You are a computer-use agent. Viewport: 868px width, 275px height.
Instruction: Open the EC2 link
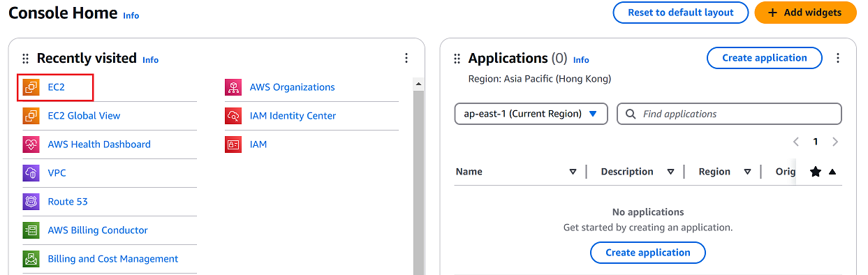click(56, 87)
